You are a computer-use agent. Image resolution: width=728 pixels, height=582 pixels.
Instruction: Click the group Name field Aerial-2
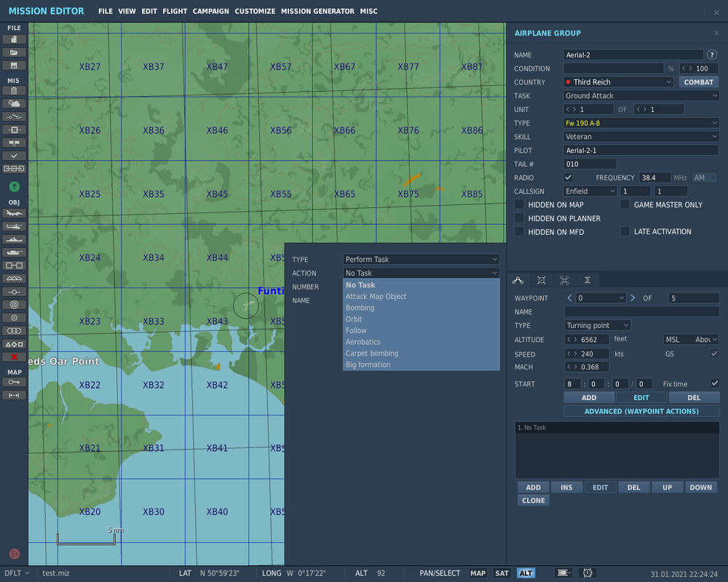(633, 55)
